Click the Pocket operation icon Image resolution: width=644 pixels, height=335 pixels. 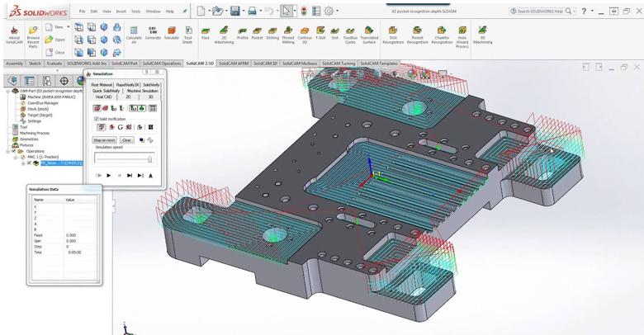coord(257,33)
